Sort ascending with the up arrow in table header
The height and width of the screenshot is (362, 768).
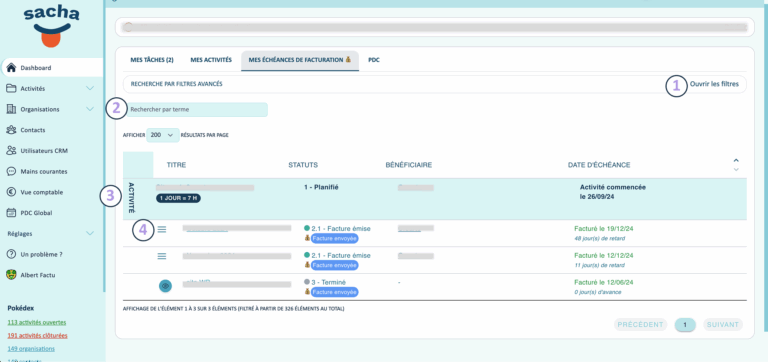[x=735, y=161]
